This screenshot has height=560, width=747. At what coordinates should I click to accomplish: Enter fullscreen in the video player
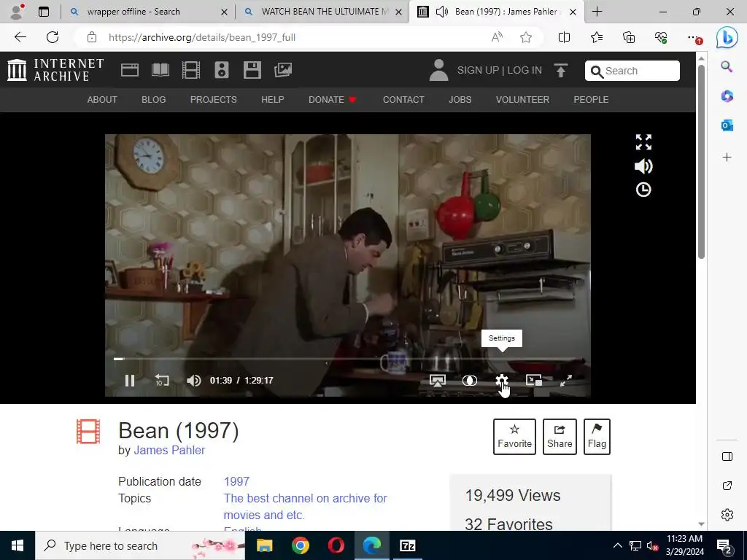(565, 381)
